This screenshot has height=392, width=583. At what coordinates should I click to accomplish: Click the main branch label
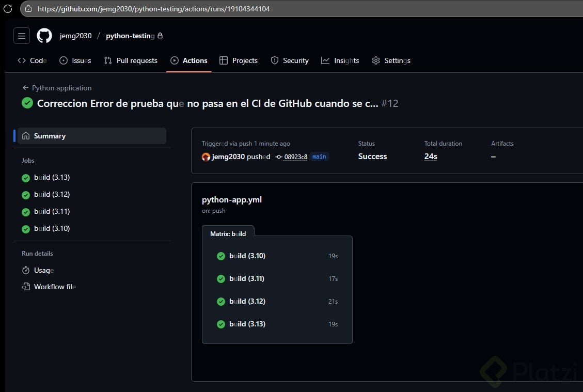coord(319,156)
